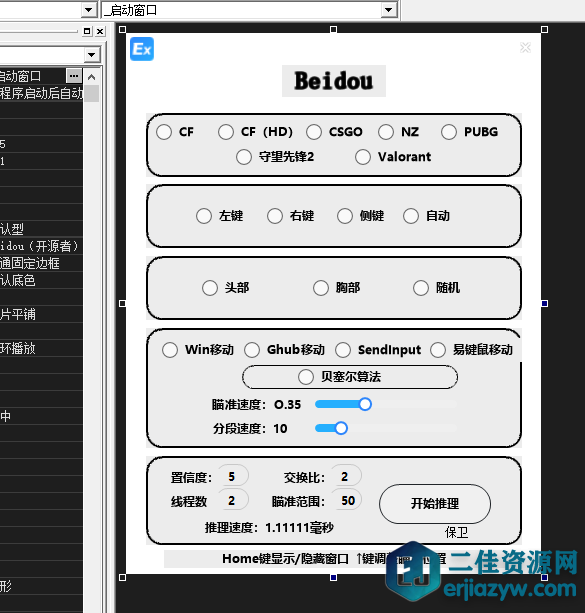Click the 线程数 input field

[233, 500]
